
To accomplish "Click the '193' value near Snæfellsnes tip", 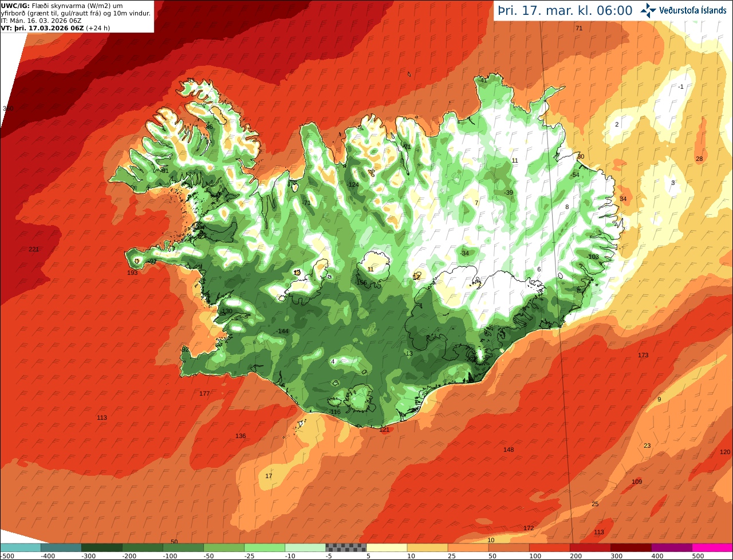I will (x=132, y=273).
